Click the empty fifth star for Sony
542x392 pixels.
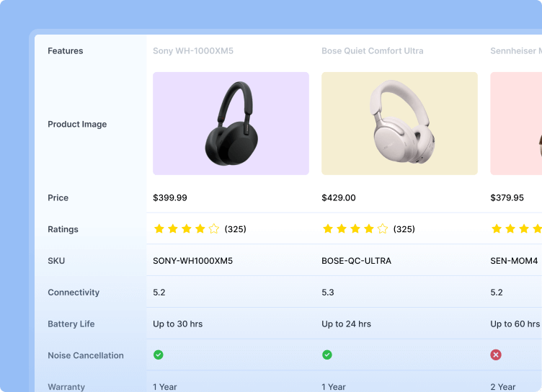[x=213, y=229]
